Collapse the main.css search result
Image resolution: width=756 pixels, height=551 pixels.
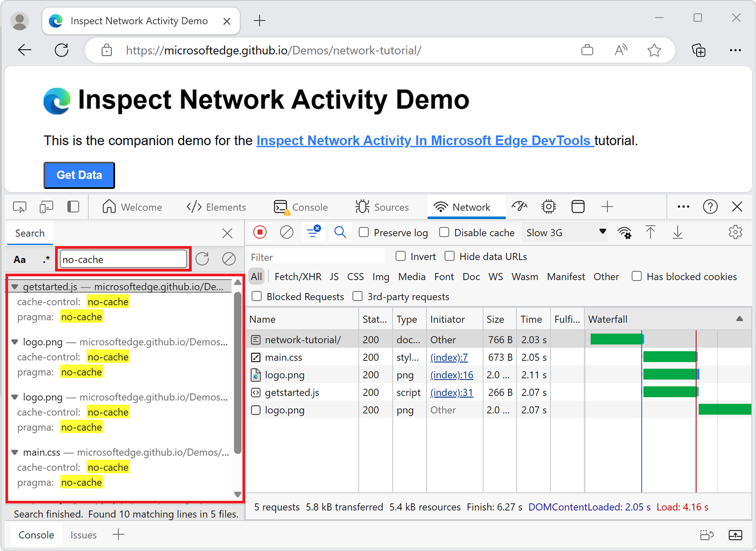pyautogui.click(x=14, y=452)
